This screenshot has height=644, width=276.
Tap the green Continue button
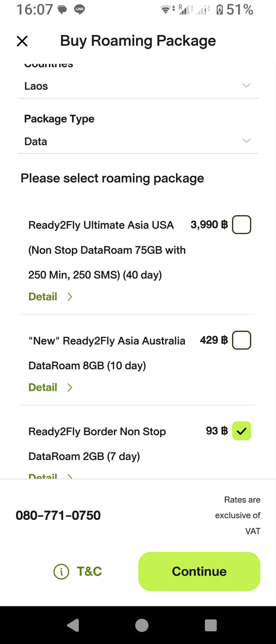coord(199,572)
